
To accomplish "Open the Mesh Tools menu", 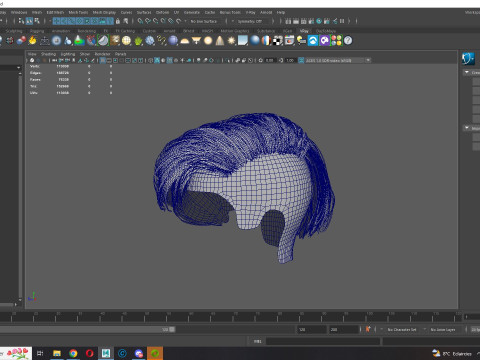I will coord(78,12).
